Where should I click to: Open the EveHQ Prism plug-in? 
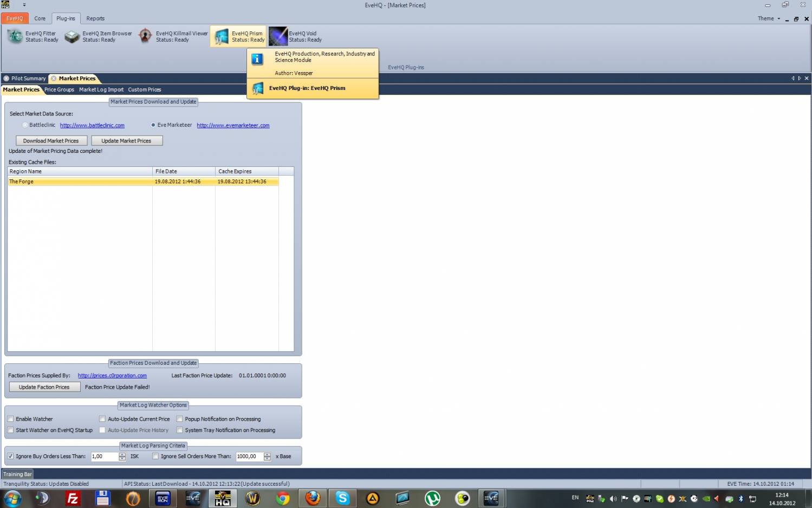pyautogui.click(x=238, y=36)
